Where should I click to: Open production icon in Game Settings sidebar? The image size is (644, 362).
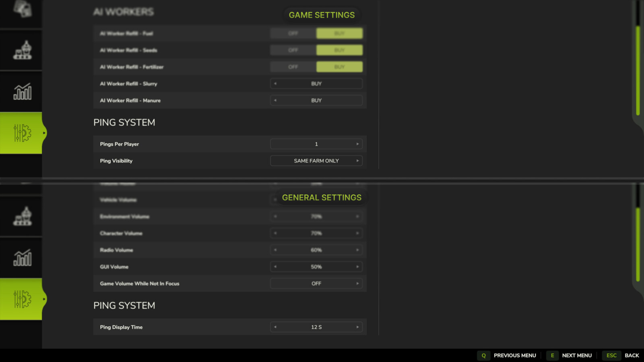coord(22,50)
